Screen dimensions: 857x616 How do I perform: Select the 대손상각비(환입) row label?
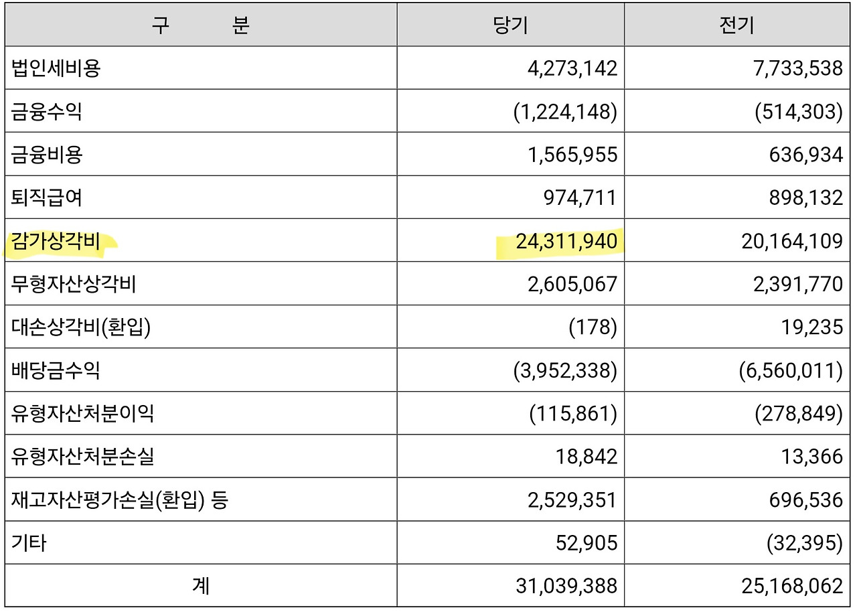(80, 327)
